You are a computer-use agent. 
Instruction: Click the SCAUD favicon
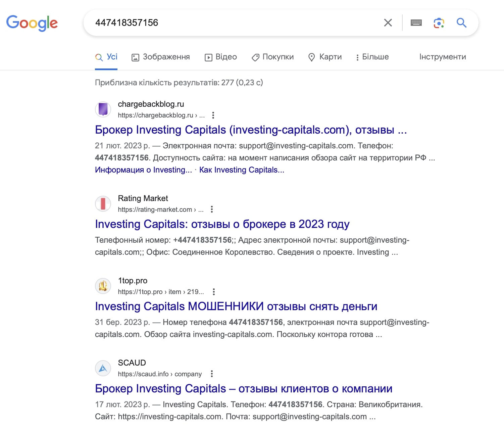(x=103, y=368)
